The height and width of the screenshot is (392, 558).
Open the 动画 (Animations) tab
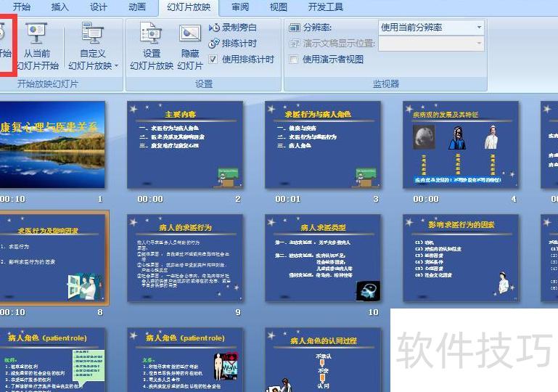tap(136, 7)
